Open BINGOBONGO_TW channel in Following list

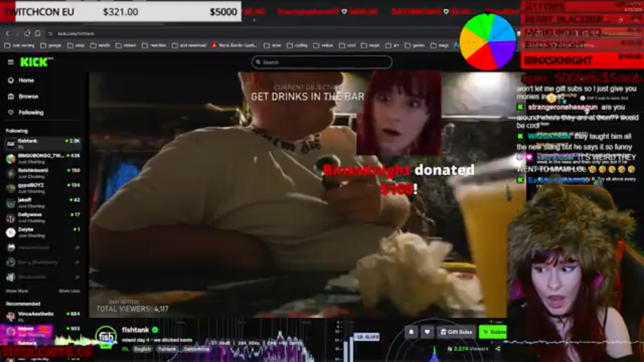tap(43, 158)
